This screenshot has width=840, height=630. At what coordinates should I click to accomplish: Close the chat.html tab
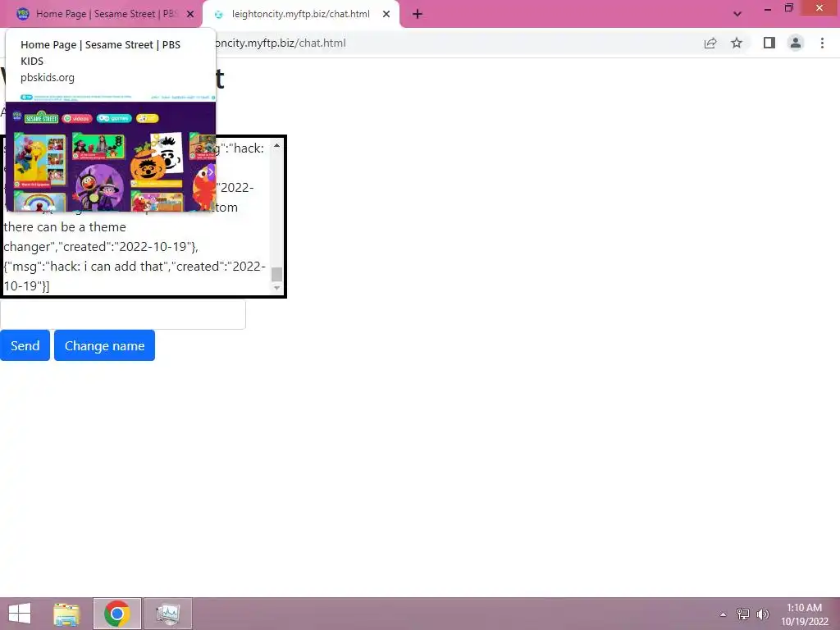[x=386, y=14]
